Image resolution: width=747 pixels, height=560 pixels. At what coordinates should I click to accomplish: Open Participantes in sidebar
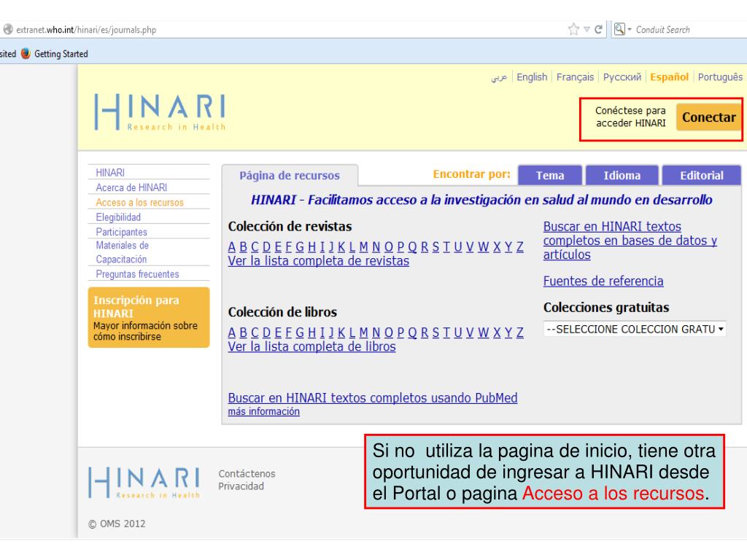pyautogui.click(x=122, y=232)
